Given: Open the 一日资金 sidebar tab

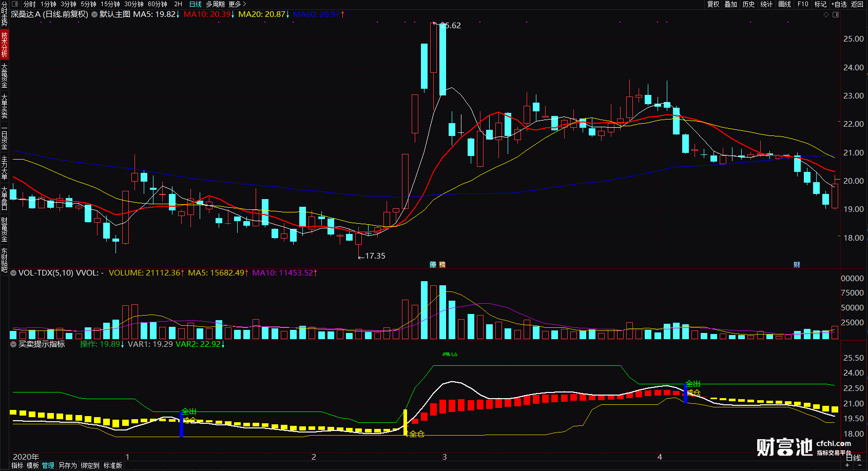Looking at the screenshot, I should pos(4,138).
